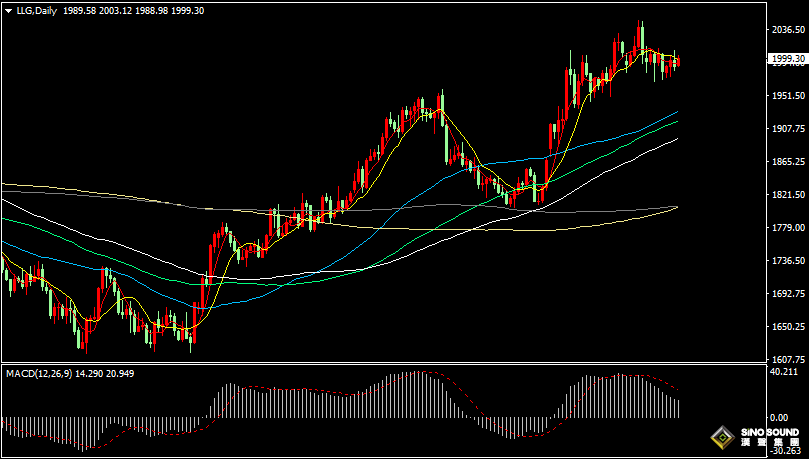The image size is (809, 459).
Task: Click the 1650.25 price axis label
Action: click(787, 327)
